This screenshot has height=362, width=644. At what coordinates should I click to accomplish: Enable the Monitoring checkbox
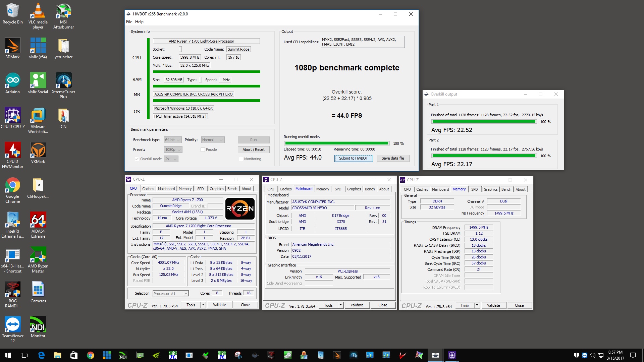(241, 159)
